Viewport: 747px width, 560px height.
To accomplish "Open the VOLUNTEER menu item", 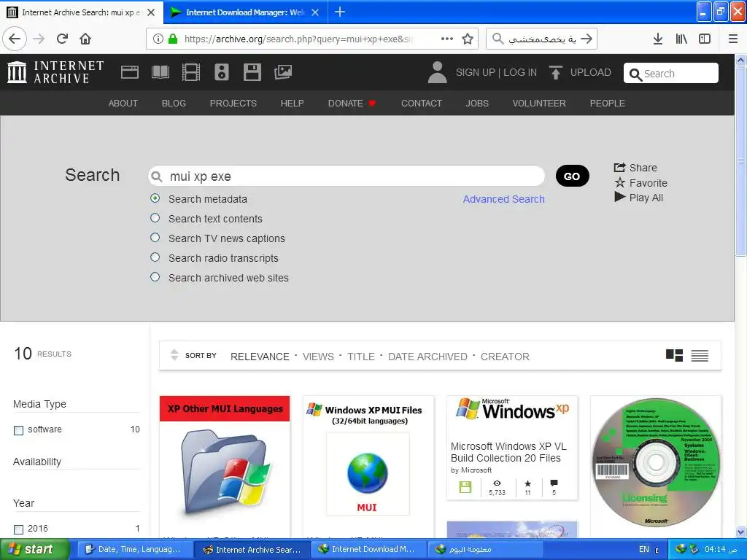I will tap(539, 104).
